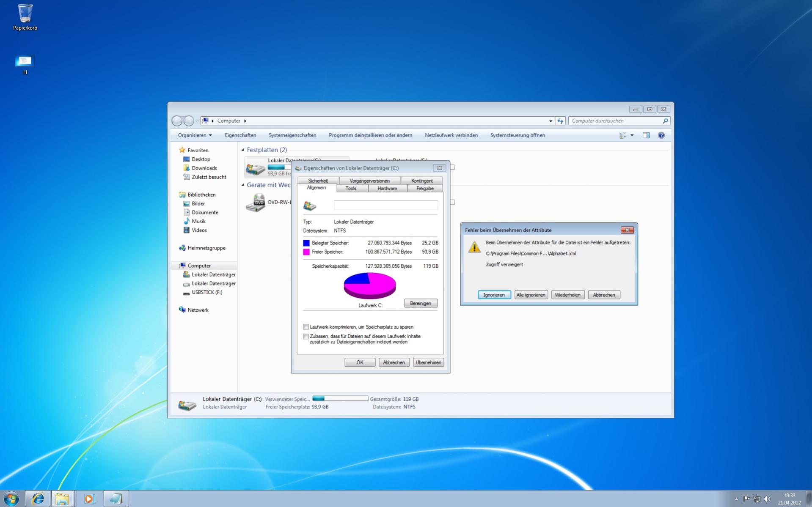Change the view with the view icon
Viewport: 812px width, 507px height.
(623, 135)
